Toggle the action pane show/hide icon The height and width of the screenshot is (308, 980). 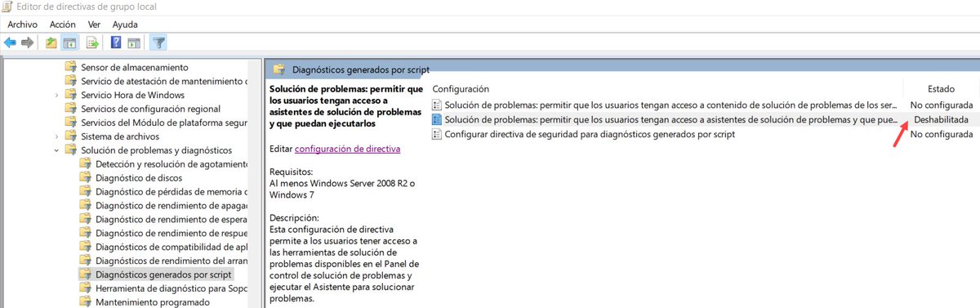pos(134,42)
